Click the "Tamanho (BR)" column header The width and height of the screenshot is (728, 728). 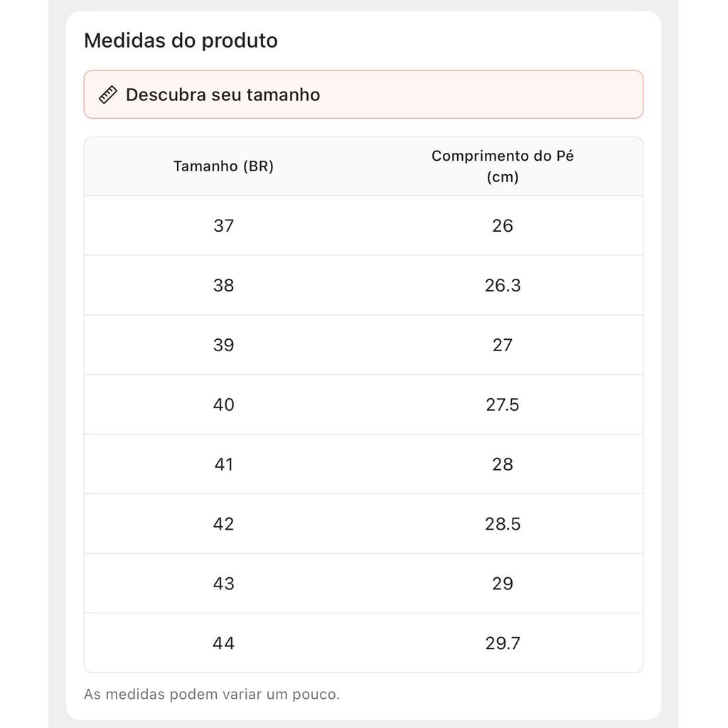[x=223, y=166]
